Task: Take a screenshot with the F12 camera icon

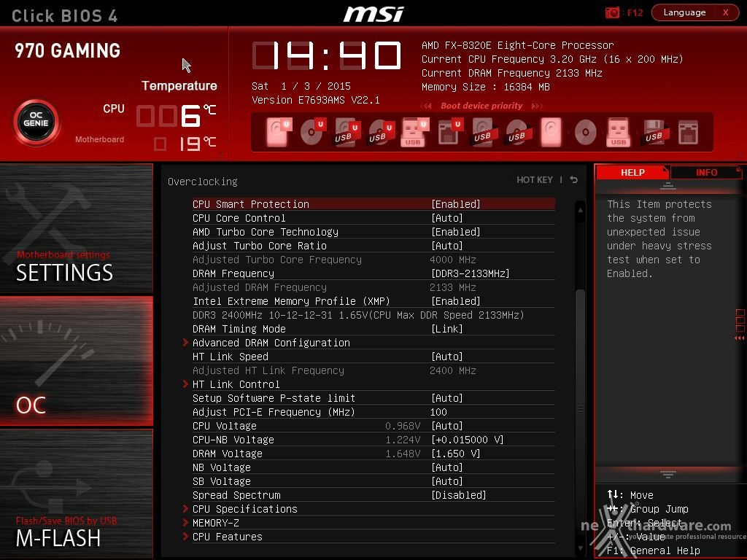Action: coord(612,12)
